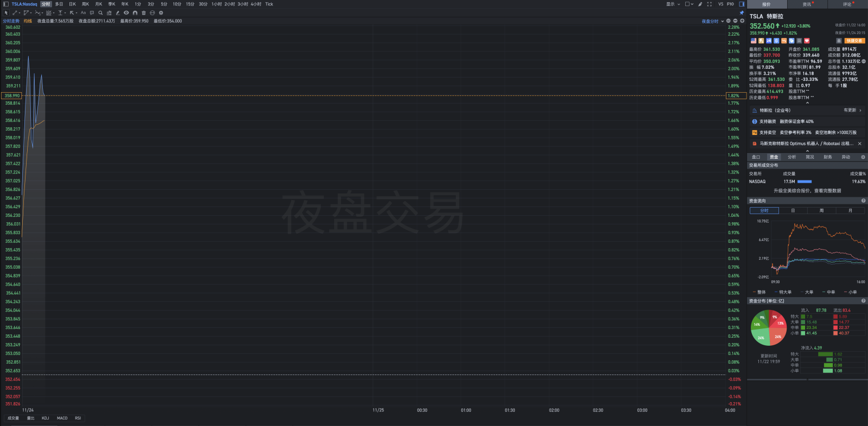Screen dimensions: 868x426
Task: Enable the magnet snap tool
Action: [135, 12]
